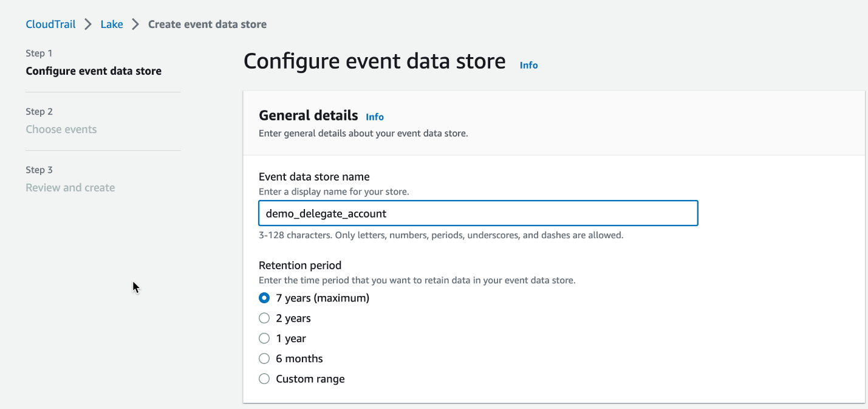
Task: Click the chevron between Lake and current page
Action: point(135,24)
